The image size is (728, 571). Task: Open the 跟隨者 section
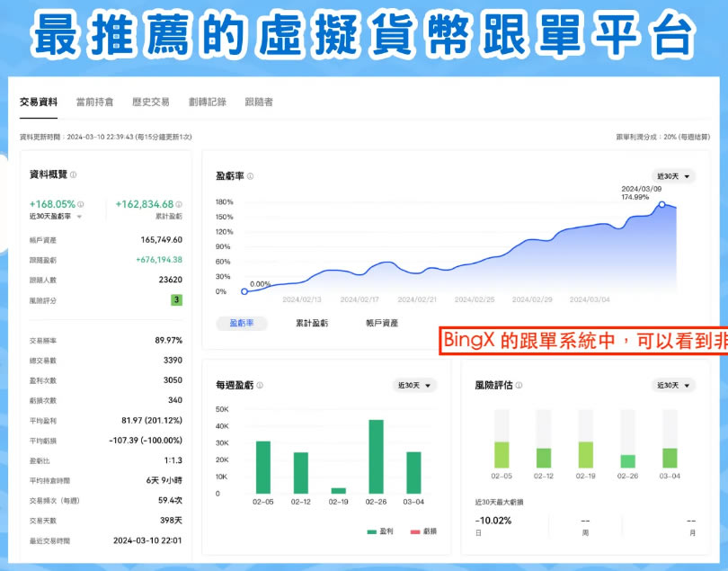click(262, 102)
